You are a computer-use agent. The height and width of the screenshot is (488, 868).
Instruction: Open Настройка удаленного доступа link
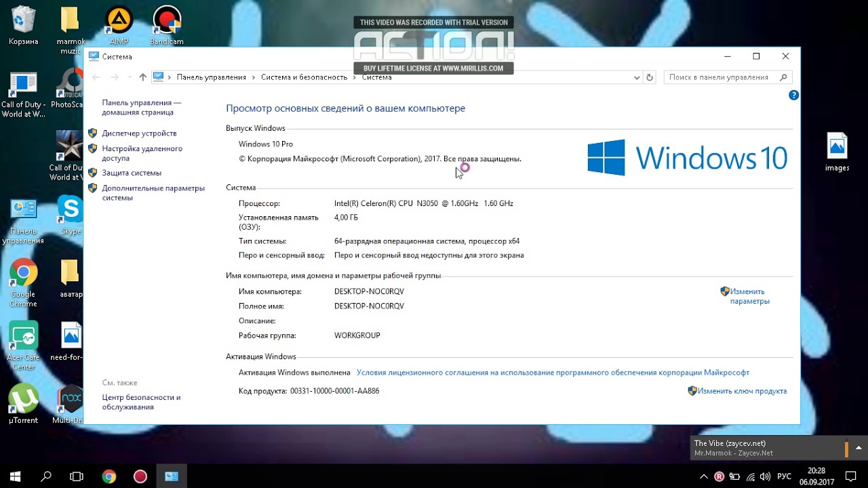pyautogui.click(x=142, y=153)
